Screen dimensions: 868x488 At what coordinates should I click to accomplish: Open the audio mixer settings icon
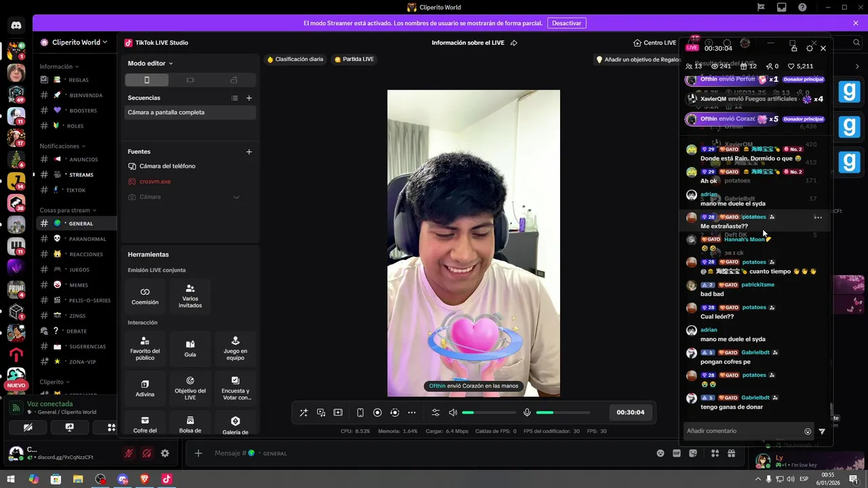point(435,412)
